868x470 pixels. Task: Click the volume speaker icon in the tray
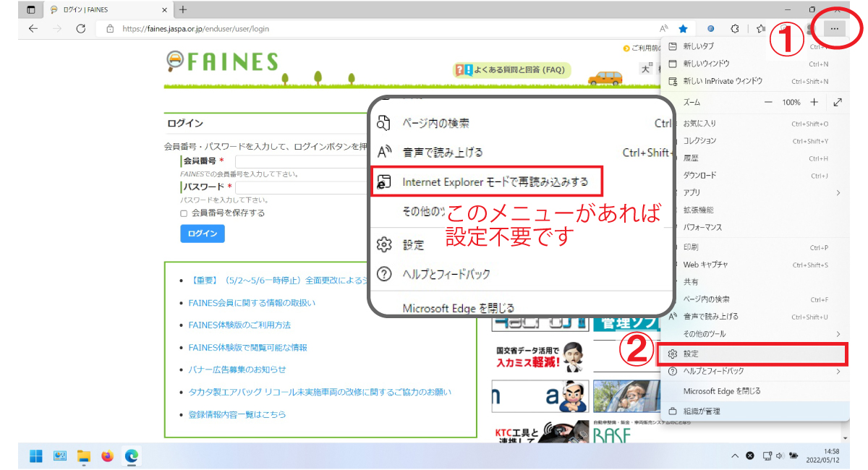click(x=780, y=456)
